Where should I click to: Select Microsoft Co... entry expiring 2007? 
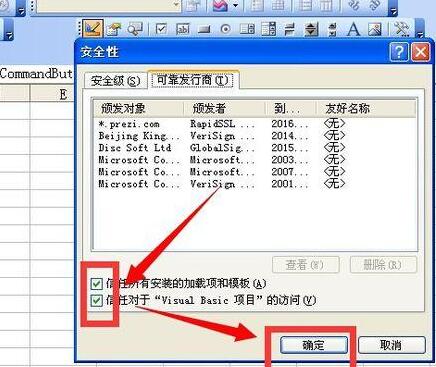(139, 172)
